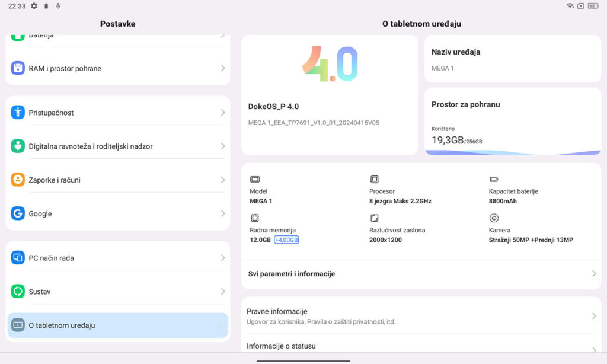Click the Sustav system icon
This screenshot has height=364, width=607.
(18, 292)
